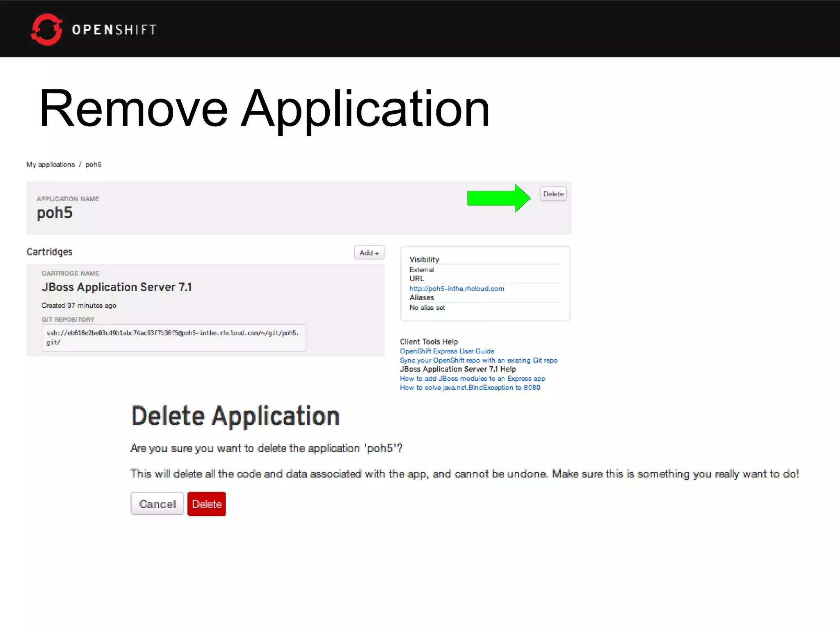Open the OpenShift Express User Guide link
Screen dimensions: 840x630
pos(447,351)
